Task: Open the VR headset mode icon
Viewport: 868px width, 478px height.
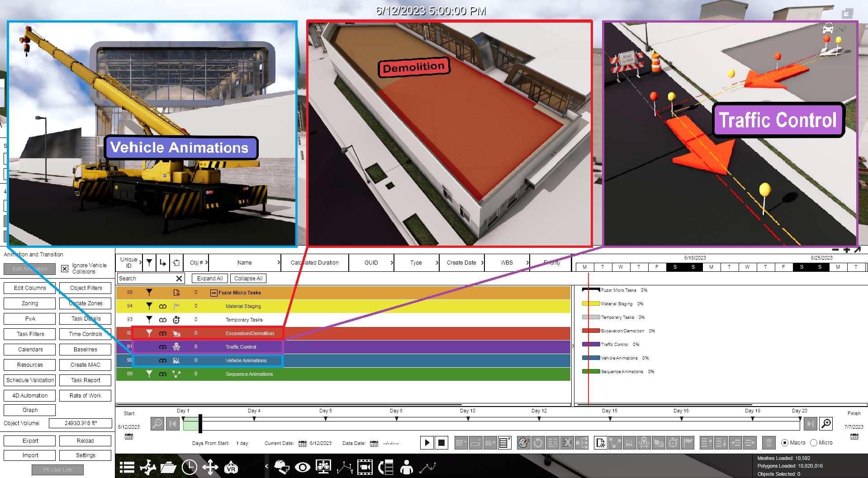Action: coord(231,467)
